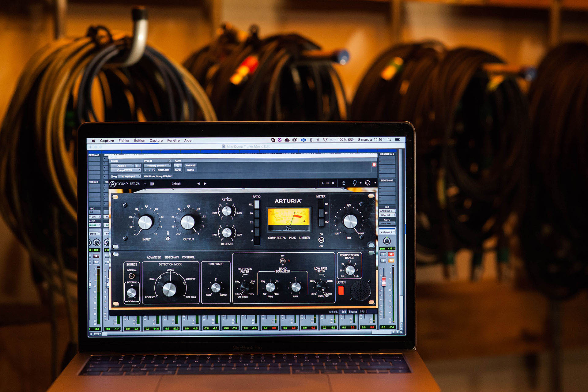This screenshot has width=588, height=392.
Task: Flip the compressor ON/OFF power switch
Action: coord(321,240)
